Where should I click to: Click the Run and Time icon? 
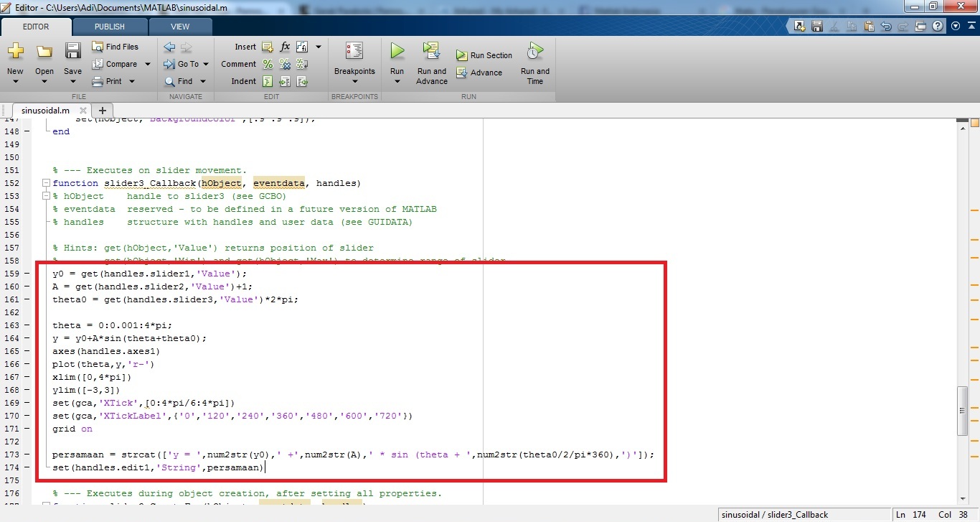point(534,52)
